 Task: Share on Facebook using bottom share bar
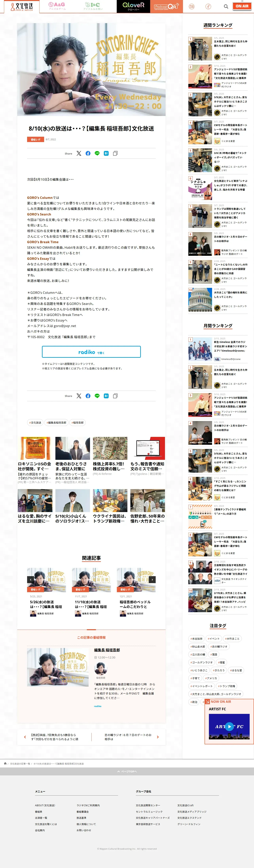tap(88, 396)
